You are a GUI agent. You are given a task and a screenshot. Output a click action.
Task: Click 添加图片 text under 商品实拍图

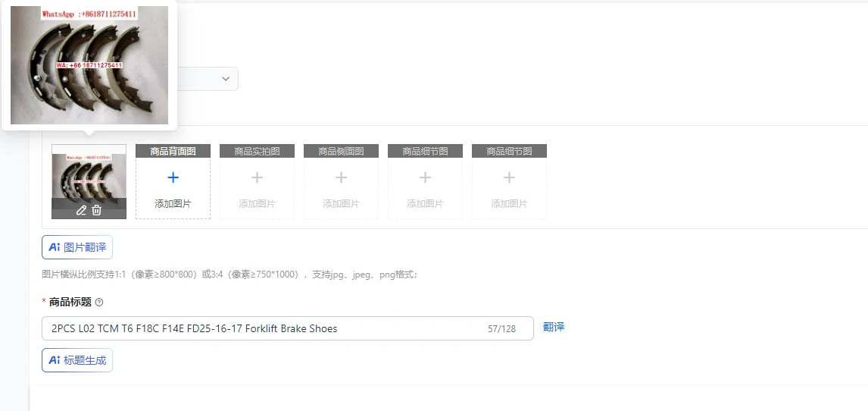point(257,204)
